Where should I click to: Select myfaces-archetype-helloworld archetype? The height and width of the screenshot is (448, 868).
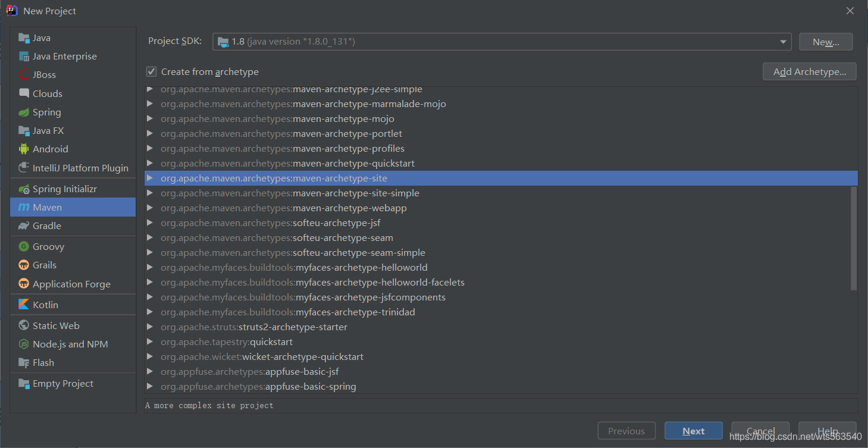click(501, 268)
